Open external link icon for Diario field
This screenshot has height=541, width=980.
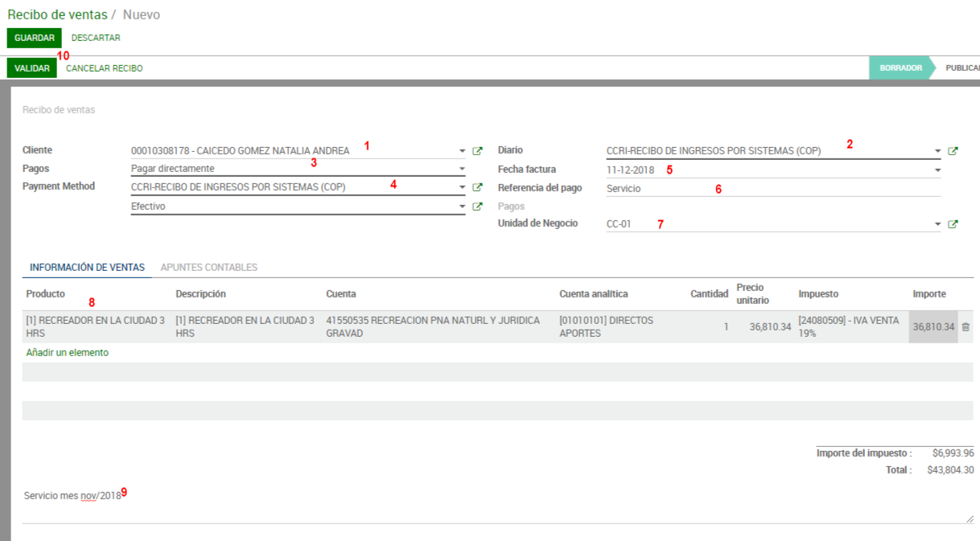[953, 151]
